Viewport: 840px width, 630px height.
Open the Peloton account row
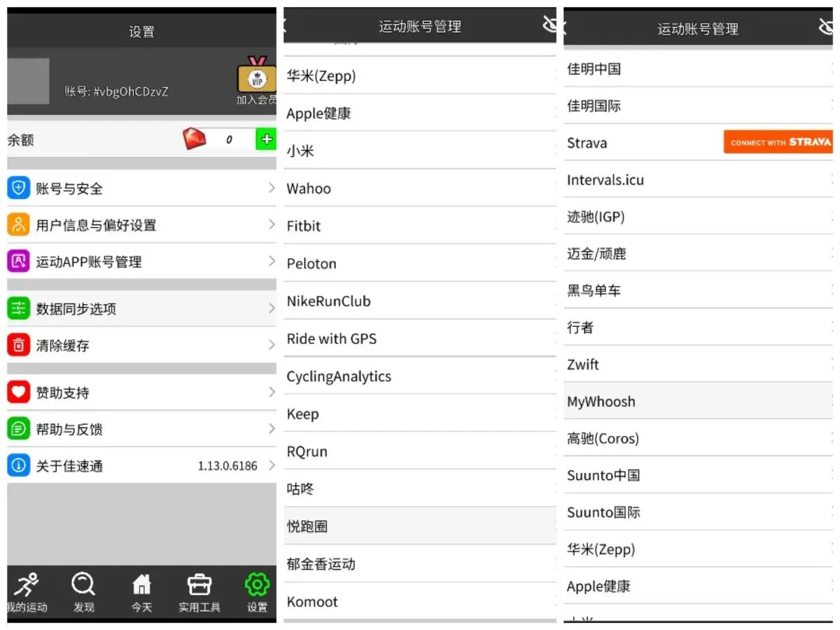(x=420, y=263)
